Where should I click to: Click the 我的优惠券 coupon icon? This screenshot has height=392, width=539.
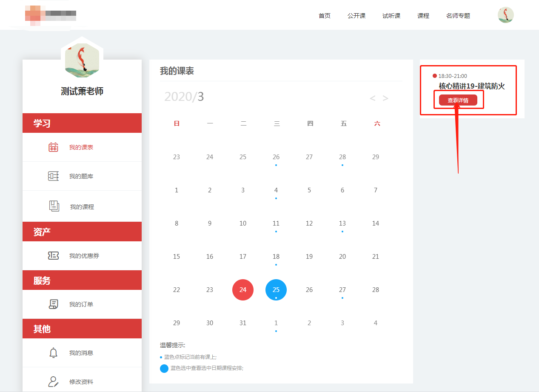[53, 255]
